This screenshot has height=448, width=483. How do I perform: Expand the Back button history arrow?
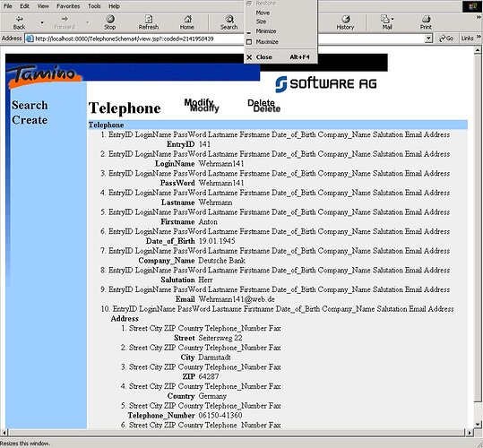pos(42,22)
